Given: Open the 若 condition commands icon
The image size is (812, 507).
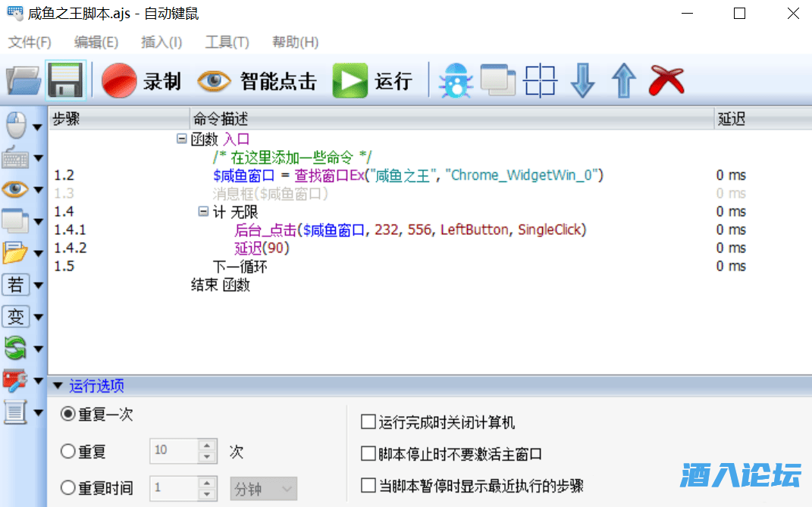Looking at the screenshot, I should (x=15, y=285).
